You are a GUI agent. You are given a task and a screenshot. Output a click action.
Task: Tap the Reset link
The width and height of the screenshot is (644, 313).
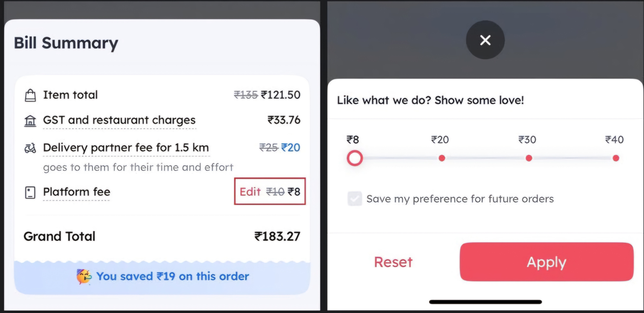[x=393, y=262]
